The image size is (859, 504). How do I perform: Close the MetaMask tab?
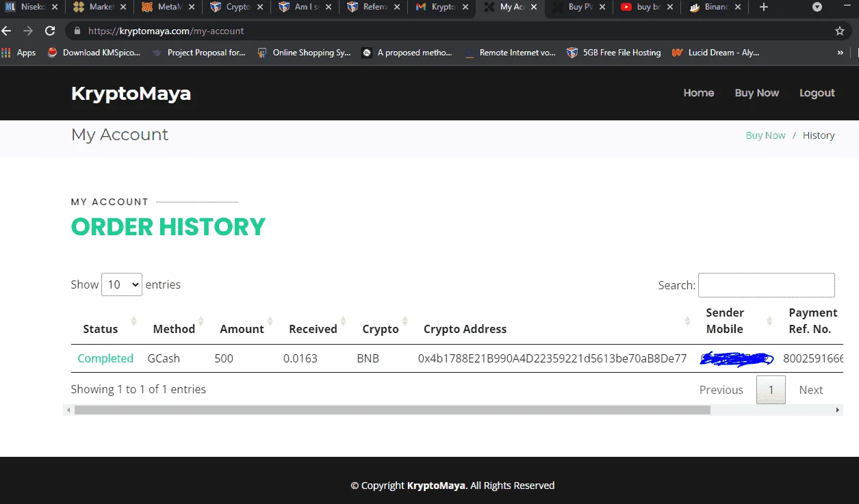(x=191, y=8)
